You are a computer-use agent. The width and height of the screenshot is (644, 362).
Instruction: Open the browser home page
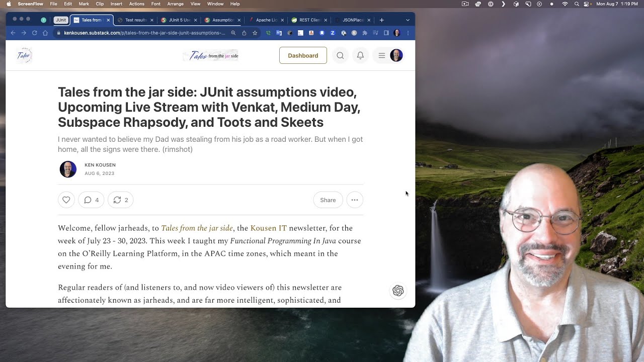pyautogui.click(x=45, y=33)
